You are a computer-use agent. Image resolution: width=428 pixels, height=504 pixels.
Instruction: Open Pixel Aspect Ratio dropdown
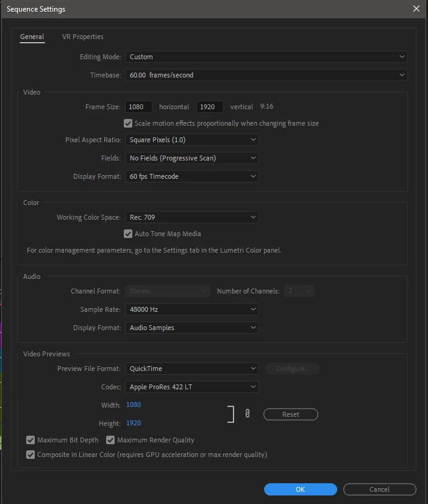(x=191, y=140)
